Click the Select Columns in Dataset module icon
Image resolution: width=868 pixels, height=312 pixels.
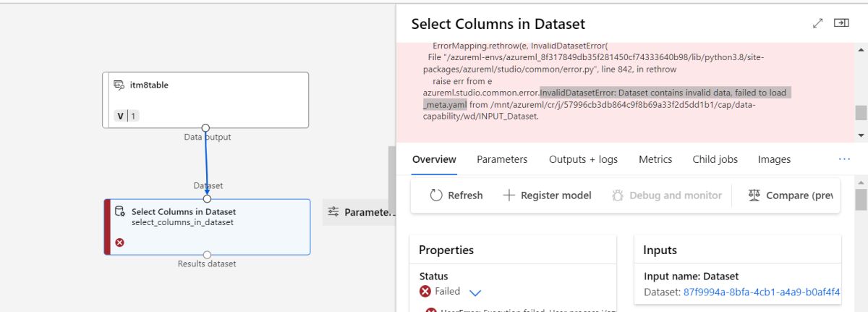120,212
